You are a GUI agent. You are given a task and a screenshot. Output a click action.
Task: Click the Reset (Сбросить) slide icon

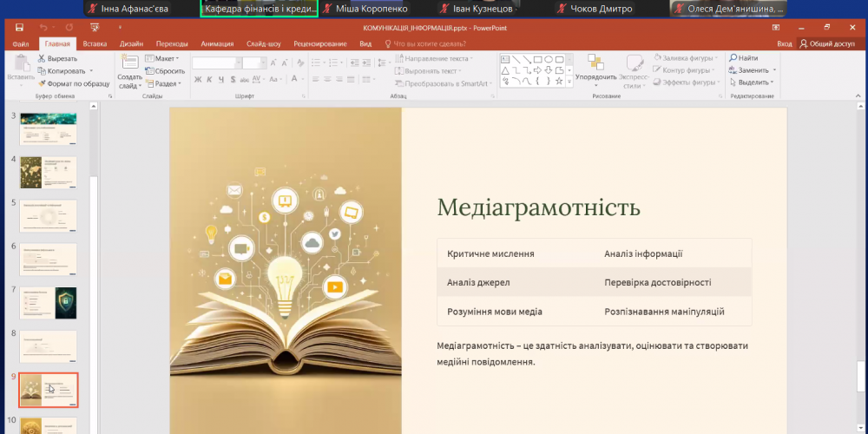point(149,71)
